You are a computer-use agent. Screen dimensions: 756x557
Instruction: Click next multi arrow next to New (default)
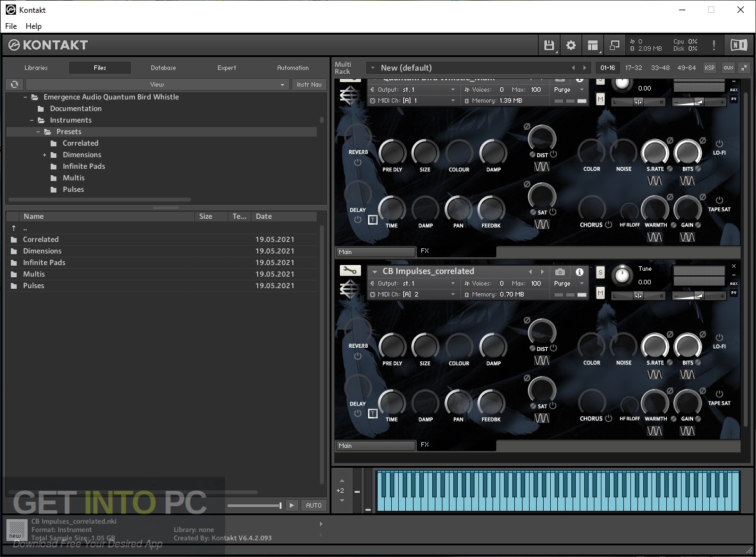coord(585,68)
